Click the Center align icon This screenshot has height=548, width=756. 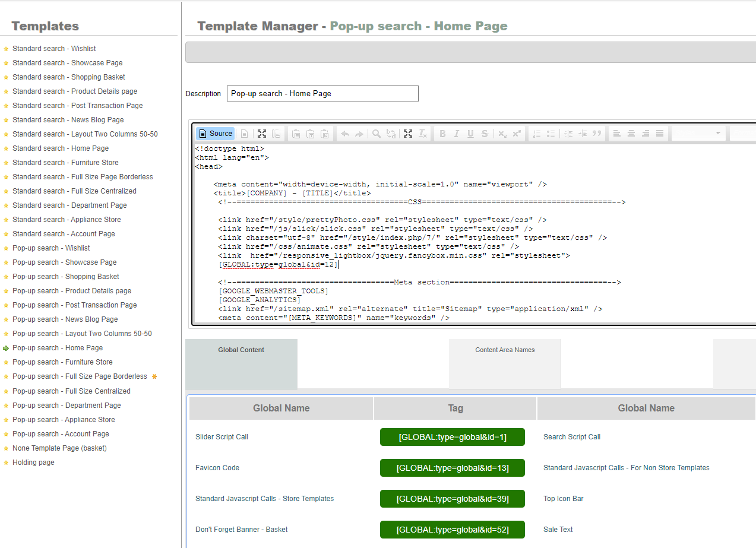click(x=631, y=134)
